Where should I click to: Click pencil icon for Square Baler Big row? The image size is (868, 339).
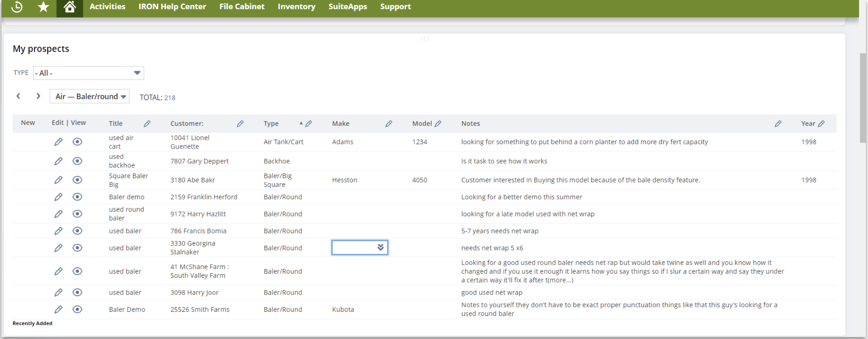tap(58, 180)
